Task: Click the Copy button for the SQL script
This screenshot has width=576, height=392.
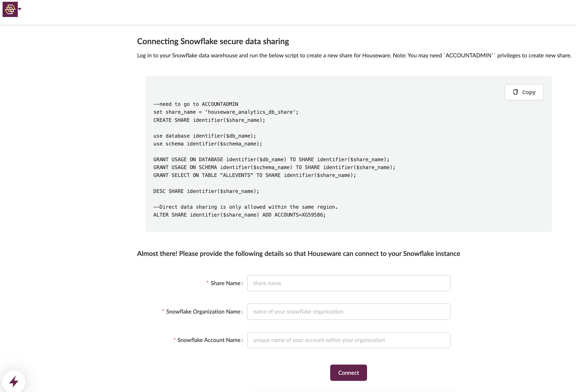Action: [524, 92]
